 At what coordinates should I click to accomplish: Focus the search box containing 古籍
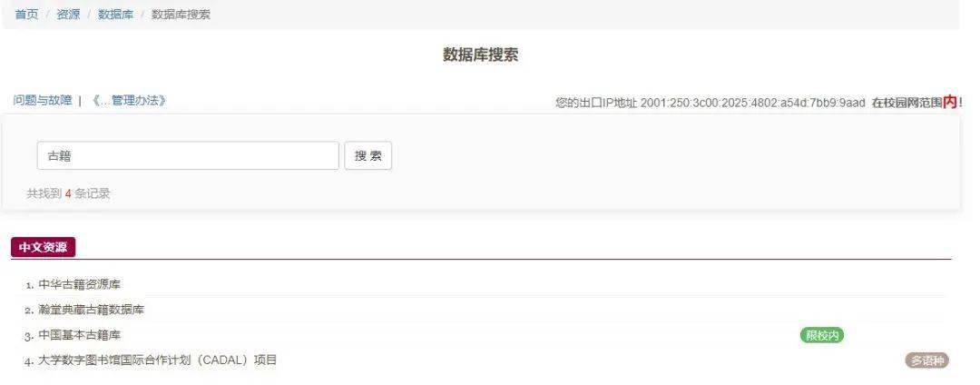coord(188,155)
